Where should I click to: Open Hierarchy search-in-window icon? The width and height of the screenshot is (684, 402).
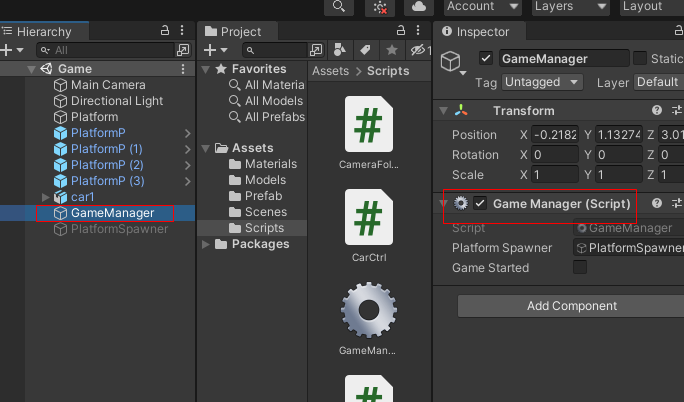coord(183,50)
